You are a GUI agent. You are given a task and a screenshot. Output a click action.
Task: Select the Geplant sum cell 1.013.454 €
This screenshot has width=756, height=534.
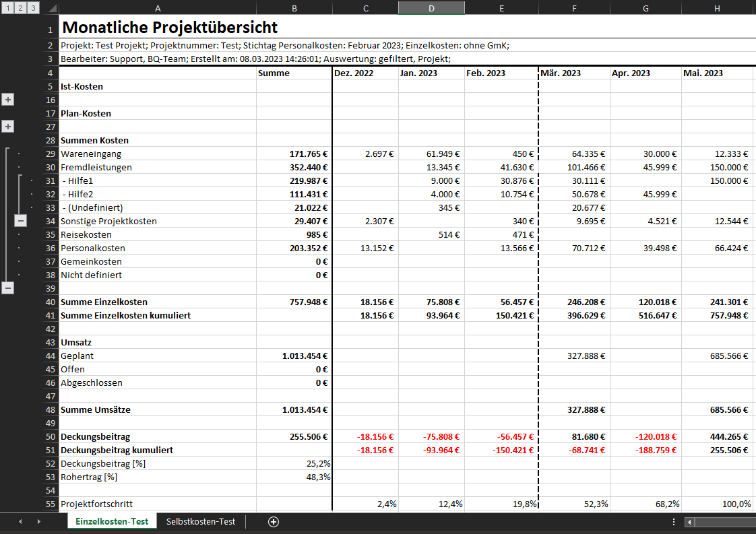pos(294,356)
